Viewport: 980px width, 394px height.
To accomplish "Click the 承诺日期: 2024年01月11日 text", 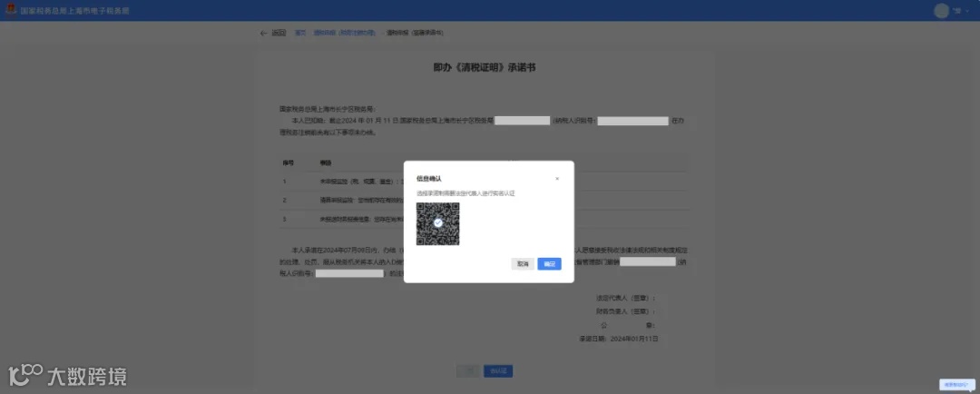I will (x=619, y=339).
